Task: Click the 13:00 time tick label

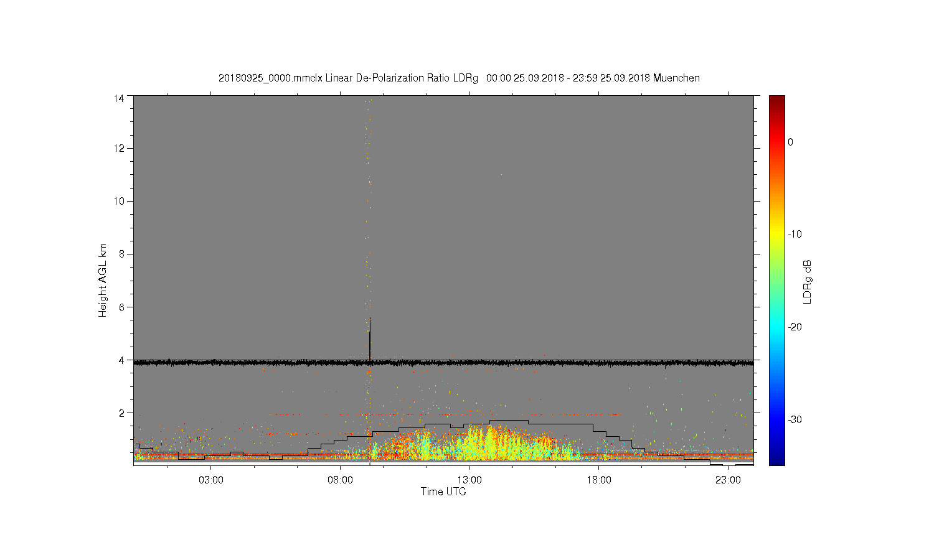Action: click(x=469, y=480)
